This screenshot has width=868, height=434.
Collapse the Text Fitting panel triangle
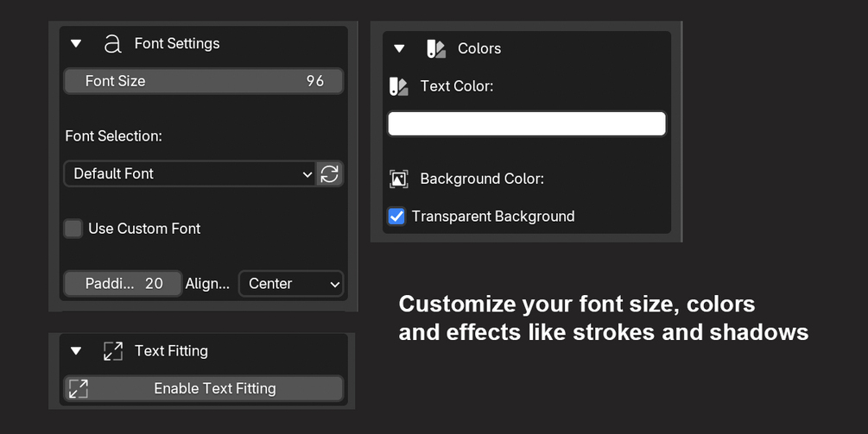(76, 351)
